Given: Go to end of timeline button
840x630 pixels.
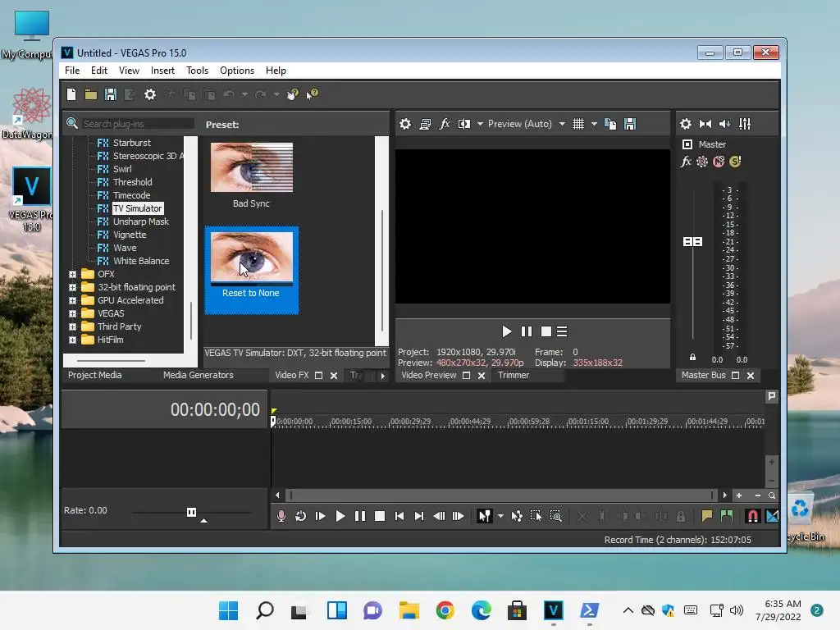Looking at the screenshot, I should click(419, 516).
